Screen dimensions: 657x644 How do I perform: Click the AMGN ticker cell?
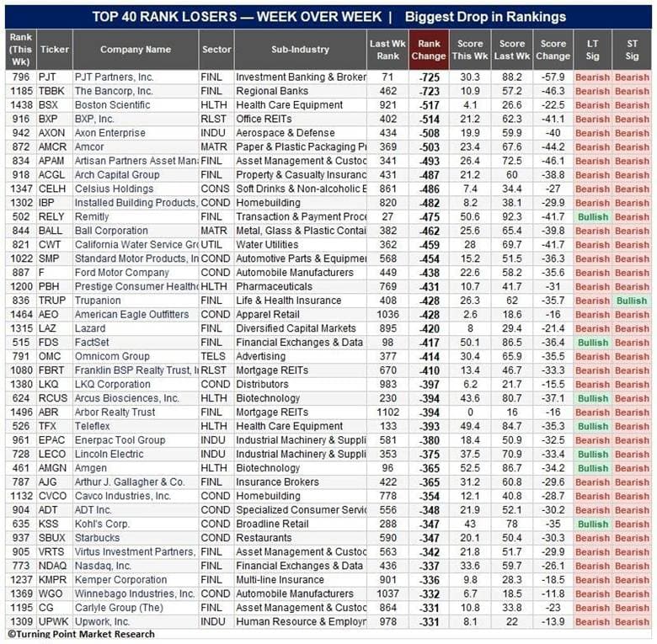click(52, 468)
